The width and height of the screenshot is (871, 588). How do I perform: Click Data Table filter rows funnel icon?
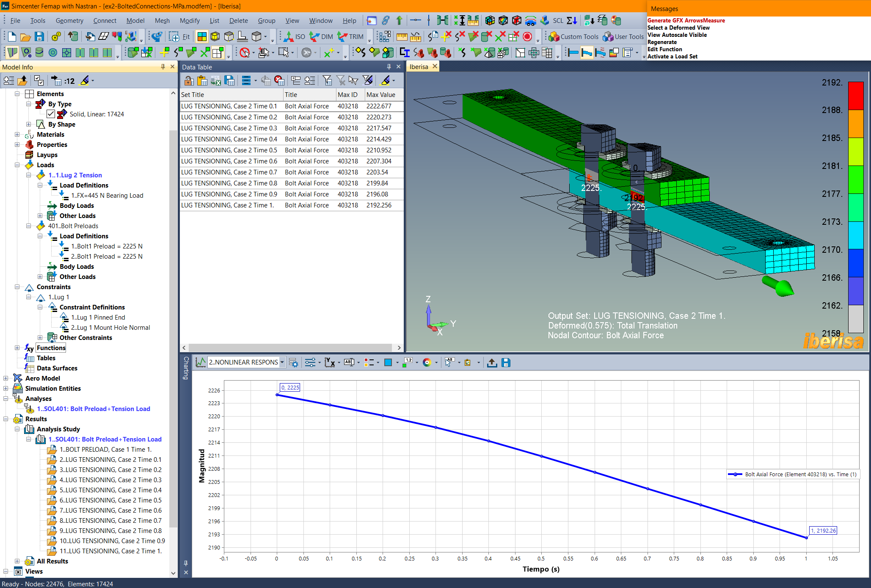coord(327,80)
